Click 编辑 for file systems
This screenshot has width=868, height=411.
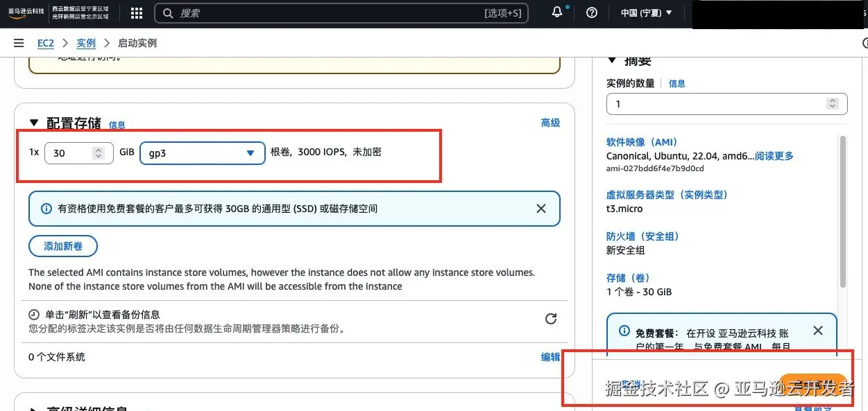point(550,357)
